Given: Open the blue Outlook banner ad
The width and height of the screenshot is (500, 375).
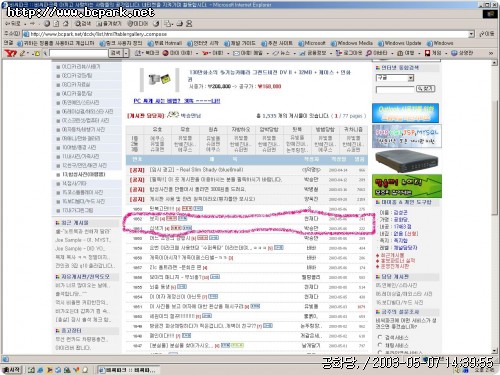Looking at the screenshot, I should coord(405,113).
